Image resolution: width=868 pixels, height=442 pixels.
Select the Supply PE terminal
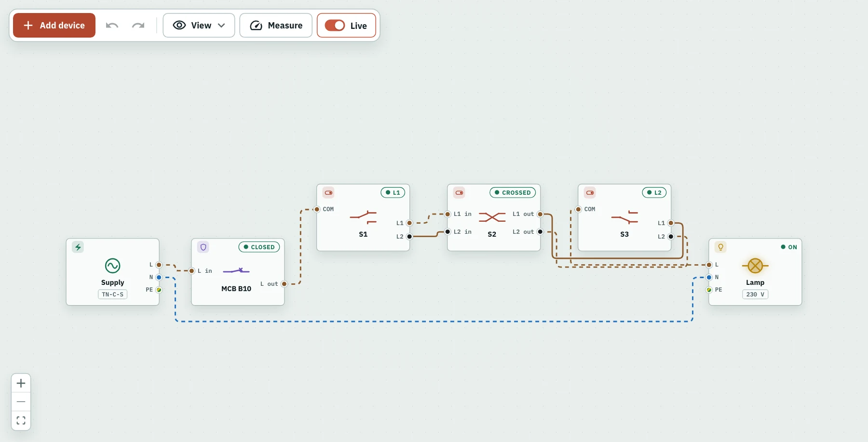159,290
